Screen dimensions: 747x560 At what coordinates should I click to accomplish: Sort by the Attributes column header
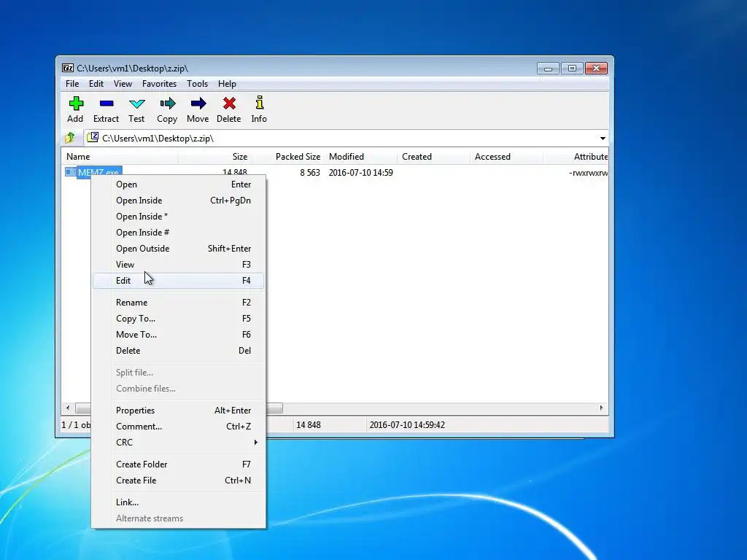pyautogui.click(x=576, y=157)
